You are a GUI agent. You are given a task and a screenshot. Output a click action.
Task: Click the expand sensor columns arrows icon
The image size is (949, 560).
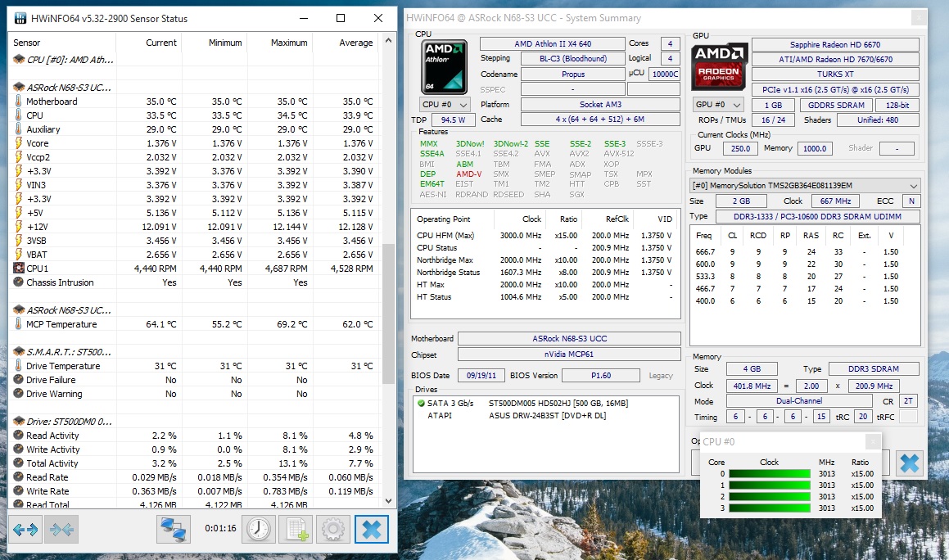pos(25,530)
